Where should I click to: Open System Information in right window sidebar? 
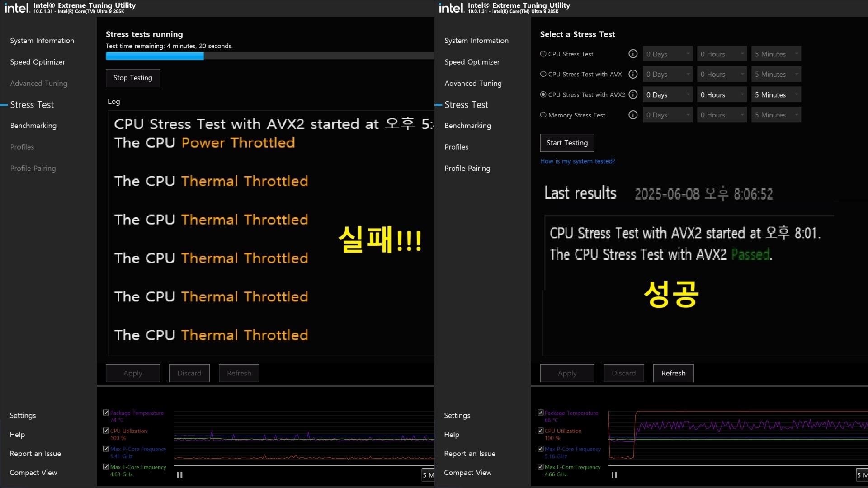click(476, 41)
